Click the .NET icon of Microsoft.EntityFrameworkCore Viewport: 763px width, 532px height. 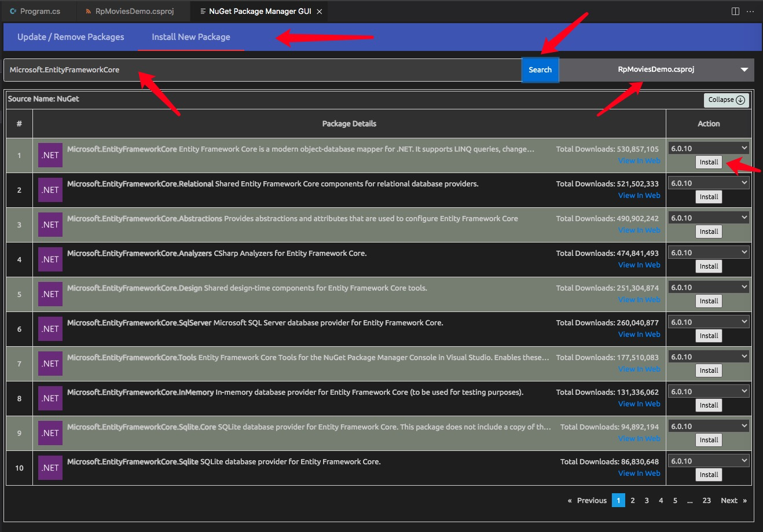click(x=50, y=155)
